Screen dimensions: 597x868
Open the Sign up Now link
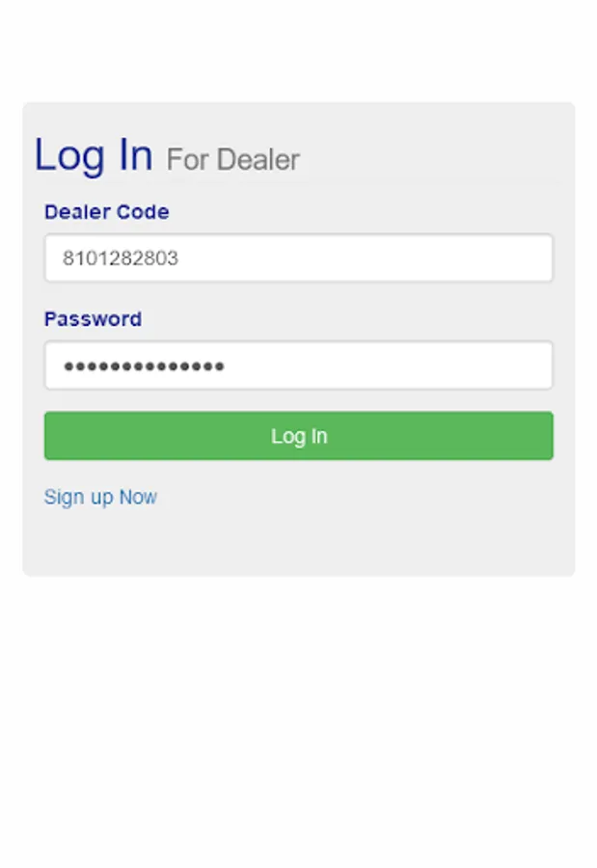click(100, 497)
